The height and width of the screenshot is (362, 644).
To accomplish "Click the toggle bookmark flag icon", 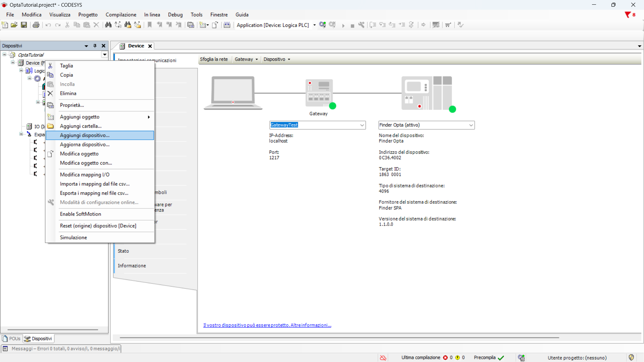I will (150, 25).
